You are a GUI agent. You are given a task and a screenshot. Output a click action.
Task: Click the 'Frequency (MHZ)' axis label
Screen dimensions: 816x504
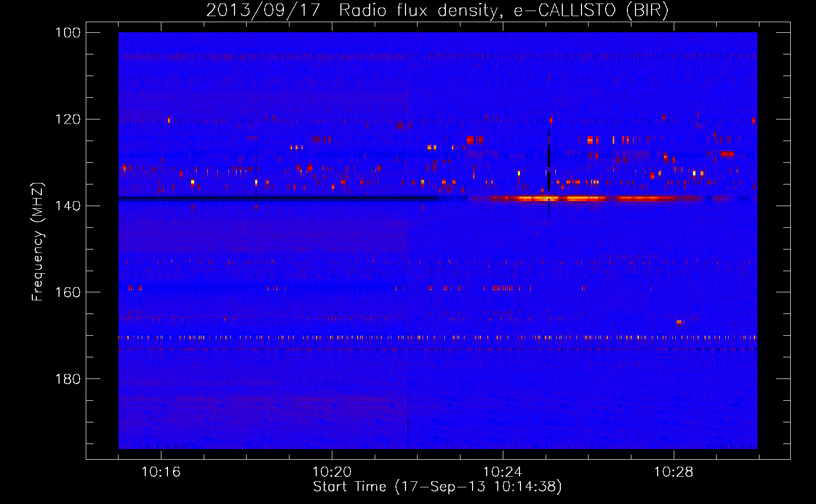click(x=38, y=241)
